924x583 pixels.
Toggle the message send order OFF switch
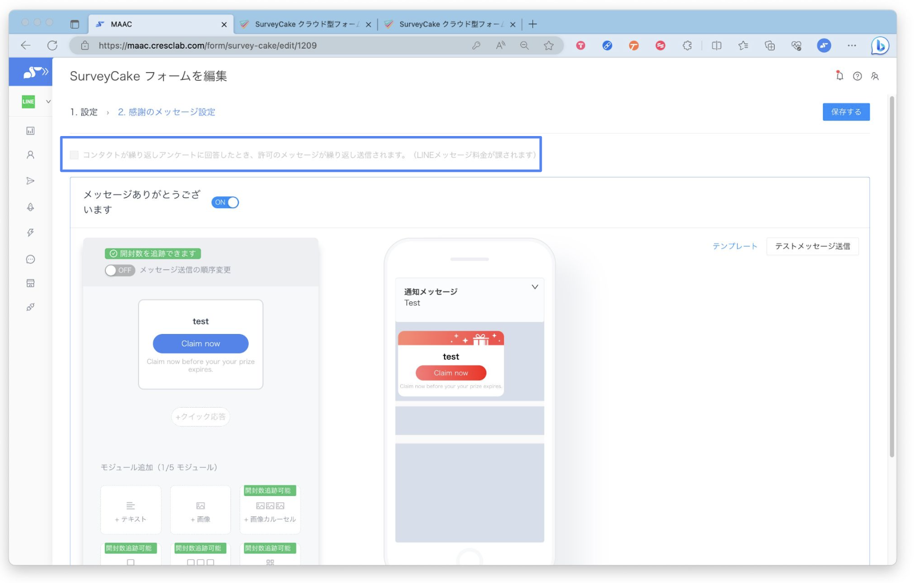120,270
